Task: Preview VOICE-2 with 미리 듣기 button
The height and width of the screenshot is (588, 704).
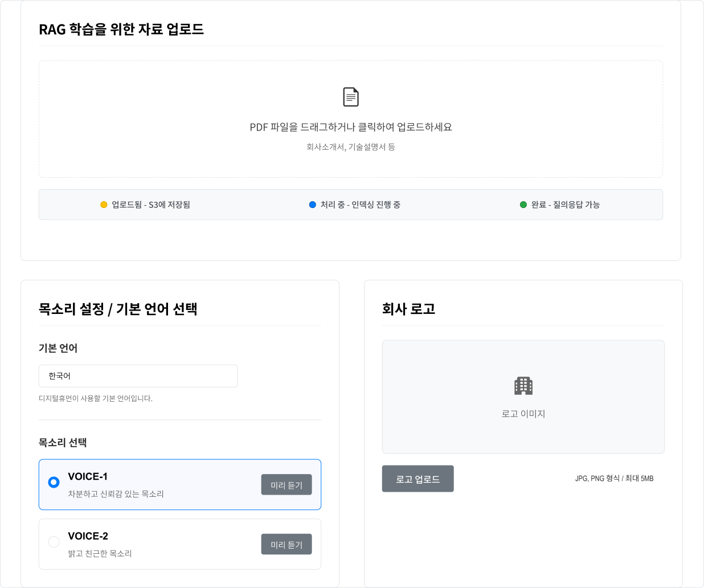Action: click(x=286, y=544)
